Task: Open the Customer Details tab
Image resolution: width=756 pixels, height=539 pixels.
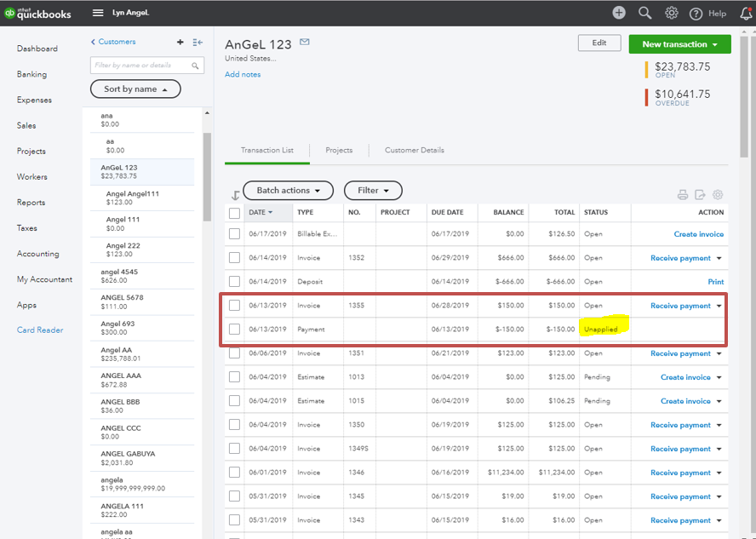Action: pyautogui.click(x=414, y=151)
